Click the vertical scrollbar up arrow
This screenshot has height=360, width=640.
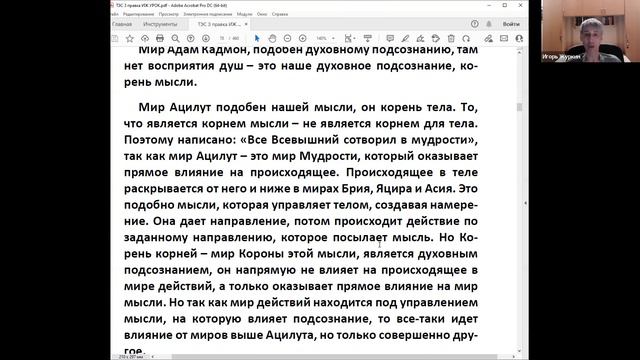coord(519,52)
